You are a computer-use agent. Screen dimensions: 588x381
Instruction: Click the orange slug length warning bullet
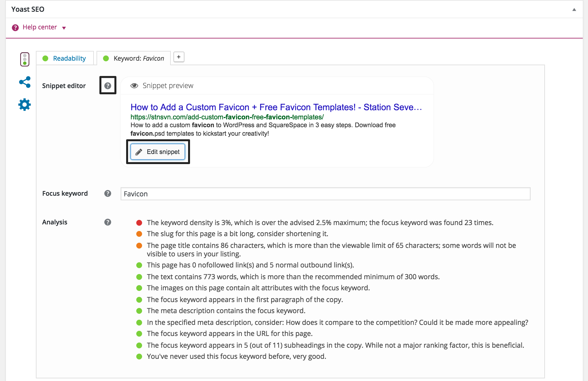pos(139,234)
